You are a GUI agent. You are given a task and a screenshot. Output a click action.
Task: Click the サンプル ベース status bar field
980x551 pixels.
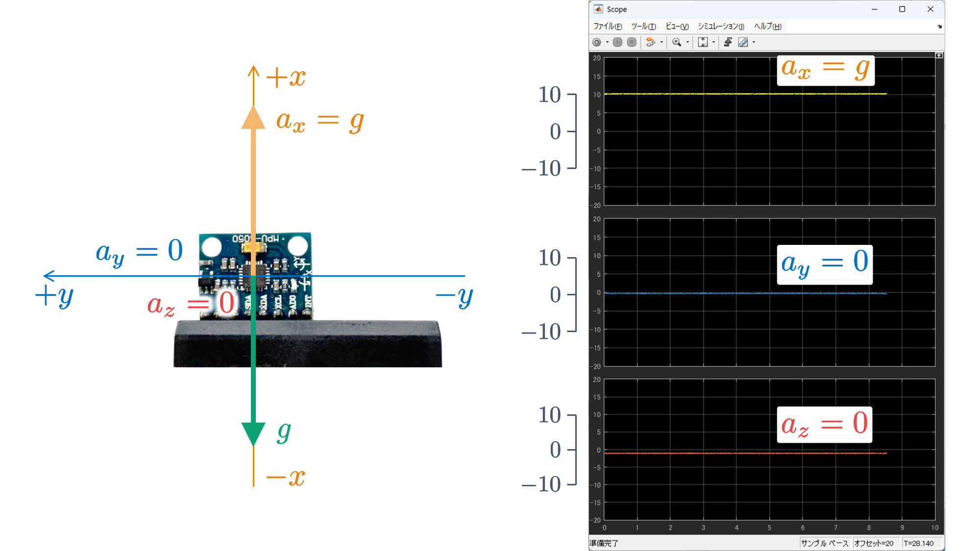pyautogui.click(x=825, y=543)
